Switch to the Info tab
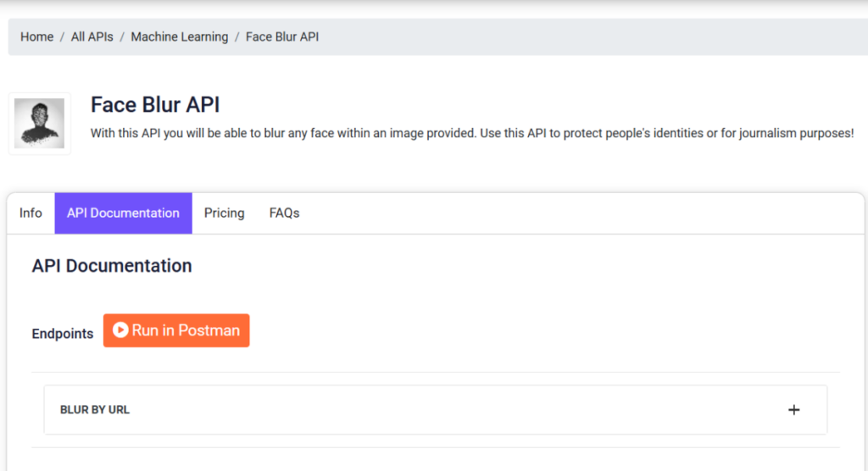868x471 pixels. click(31, 213)
